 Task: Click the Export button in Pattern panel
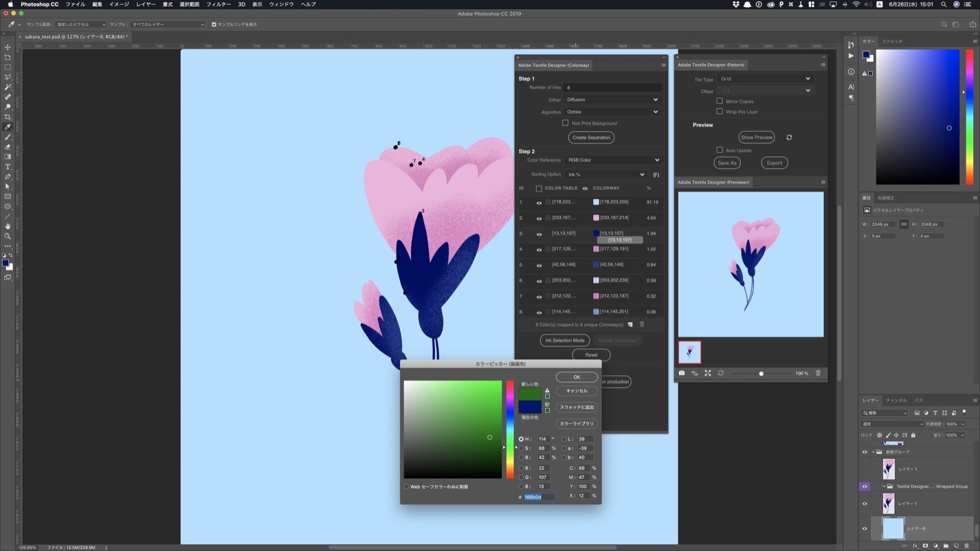[x=775, y=163]
